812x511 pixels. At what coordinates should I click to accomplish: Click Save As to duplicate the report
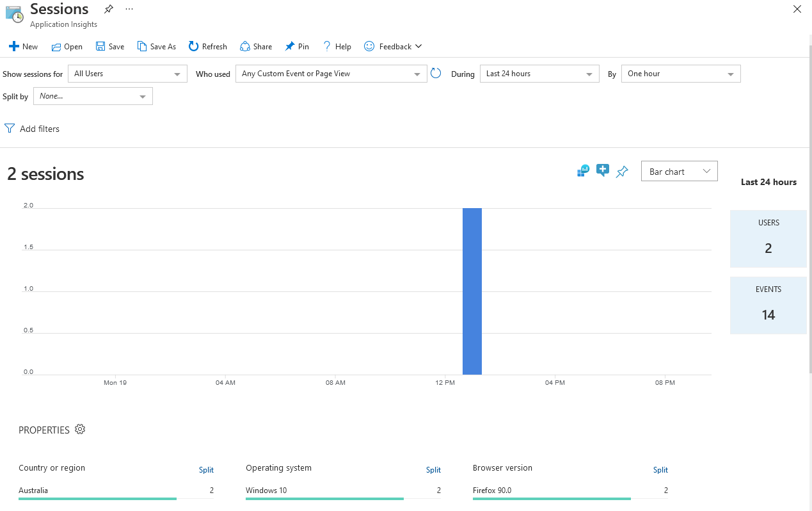156,46
